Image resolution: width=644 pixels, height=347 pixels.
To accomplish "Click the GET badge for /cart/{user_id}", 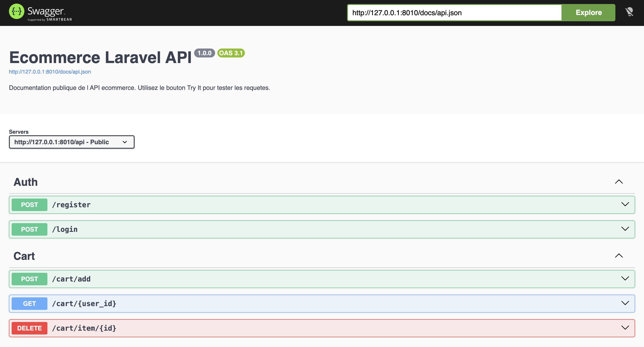I will (30, 303).
